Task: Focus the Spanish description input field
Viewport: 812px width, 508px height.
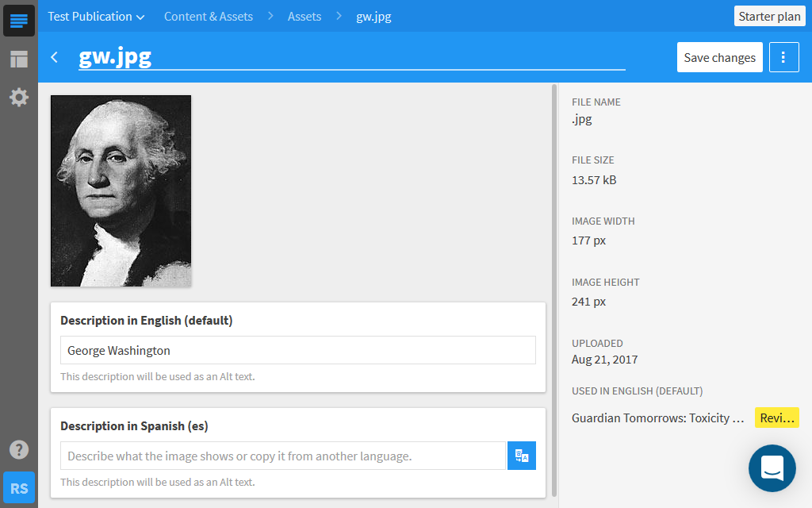Action: point(282,456)
